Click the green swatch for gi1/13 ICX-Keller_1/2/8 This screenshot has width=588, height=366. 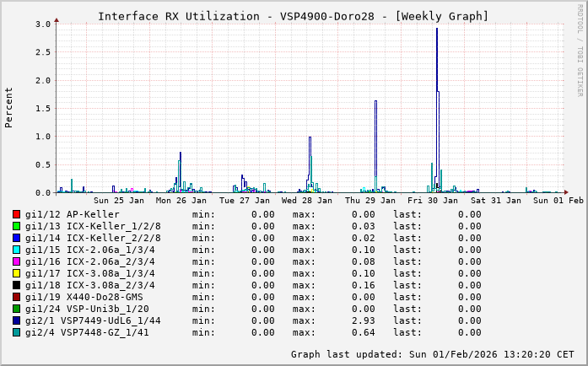coord(17,226)
